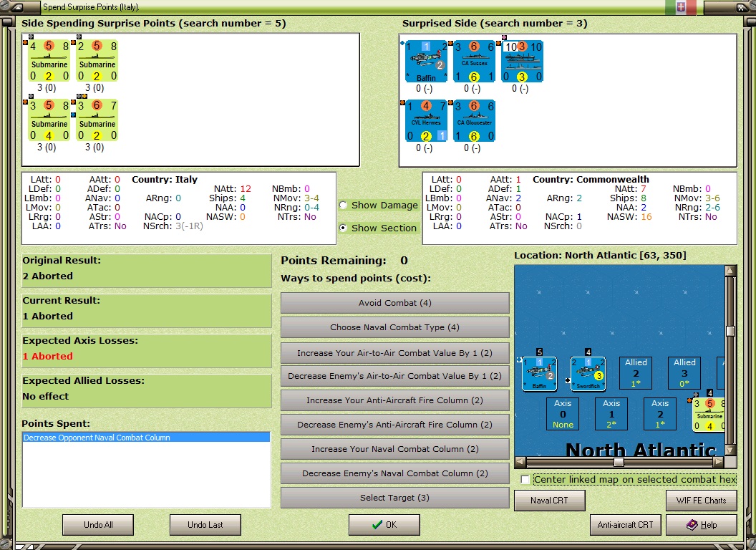The width and height of the screenshot is (756, 550).
Task: Click Italy's NSrch 3(-1R) value
Action: coord(189,226)
